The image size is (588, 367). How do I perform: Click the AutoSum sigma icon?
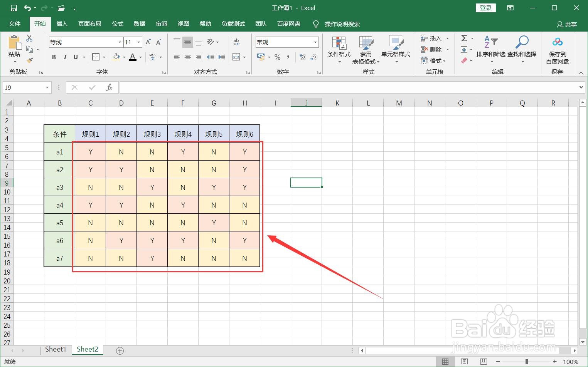[x=464, y=38]
